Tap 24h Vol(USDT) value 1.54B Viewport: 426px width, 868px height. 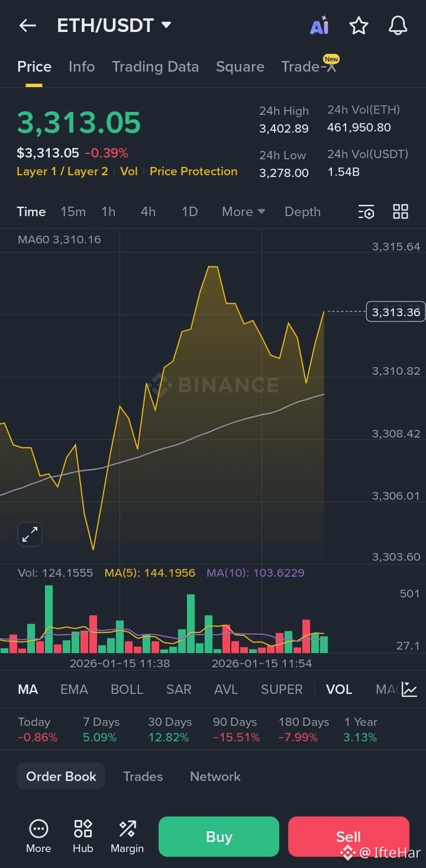tap(344, 172)
